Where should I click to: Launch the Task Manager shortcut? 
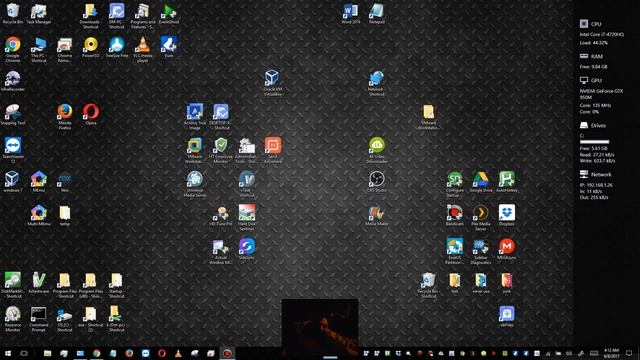coord(39,13)
